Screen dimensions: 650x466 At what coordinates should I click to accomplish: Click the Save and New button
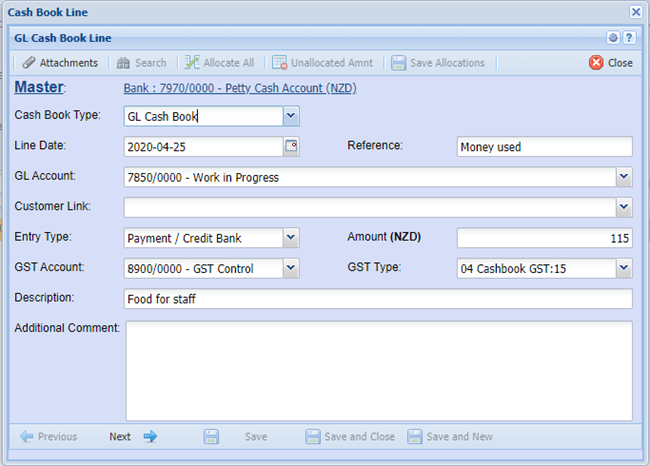pos(450,437)
